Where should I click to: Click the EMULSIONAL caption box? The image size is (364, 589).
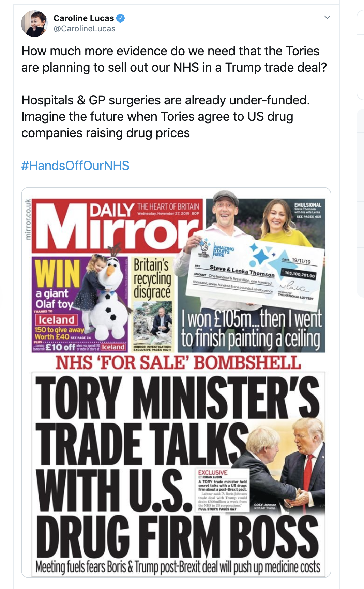tap(307, 210)
